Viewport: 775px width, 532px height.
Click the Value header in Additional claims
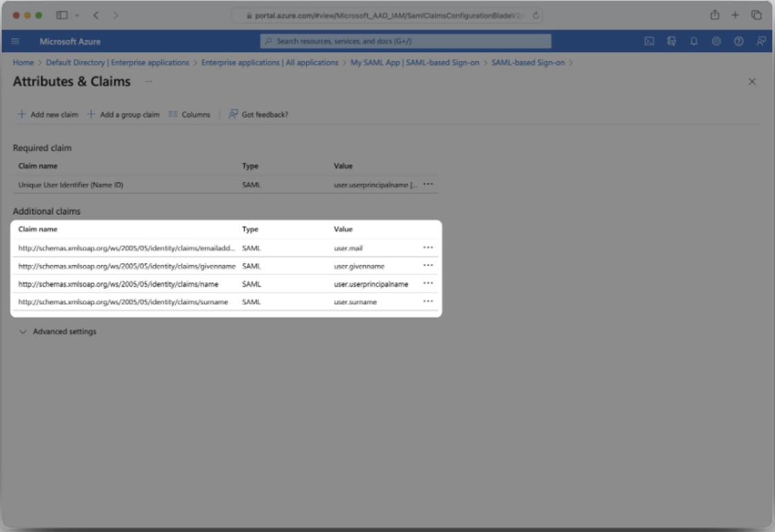[x=343, y=229]
